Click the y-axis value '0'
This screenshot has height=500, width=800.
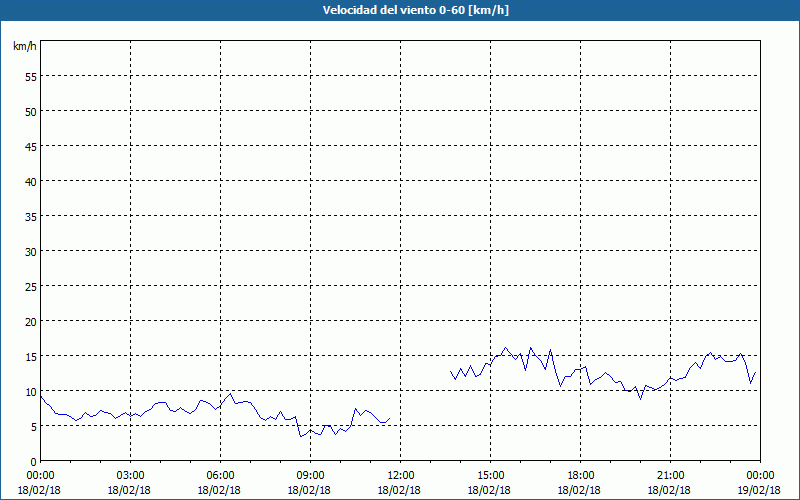click(x=34, y=462)
